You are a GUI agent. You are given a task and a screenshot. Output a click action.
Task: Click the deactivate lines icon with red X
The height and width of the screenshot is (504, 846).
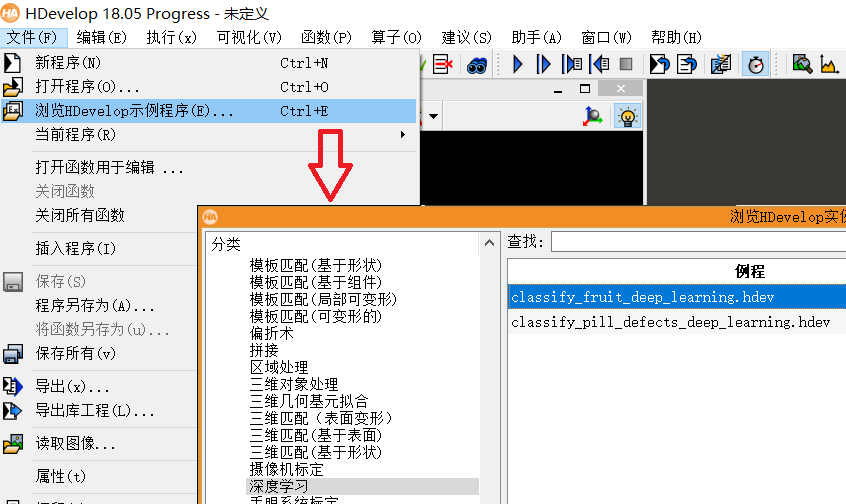point(442,64)
